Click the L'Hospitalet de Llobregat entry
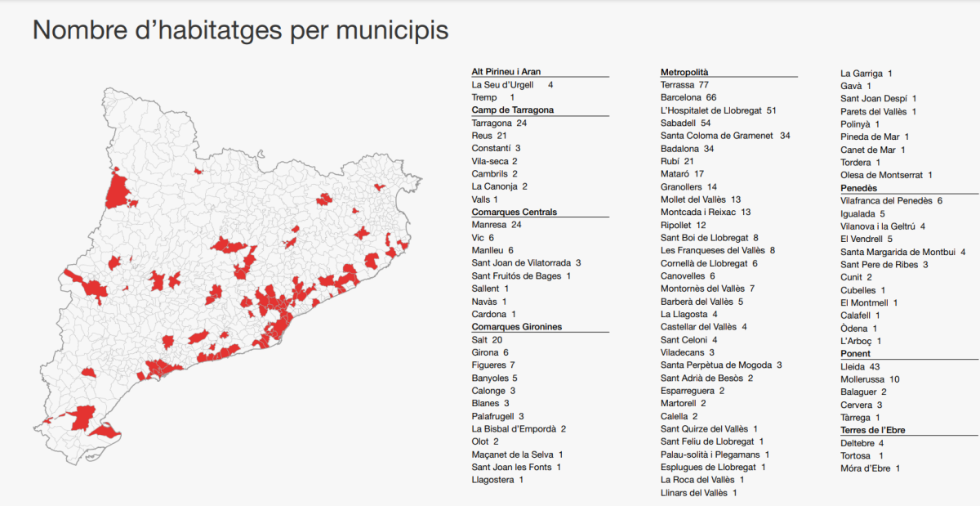Viewport: 980px width, 506px height. coord(718,110)
